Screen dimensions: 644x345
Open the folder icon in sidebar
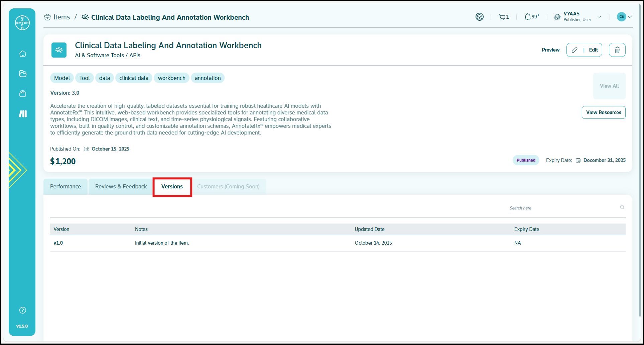click(x=23, y=74)
